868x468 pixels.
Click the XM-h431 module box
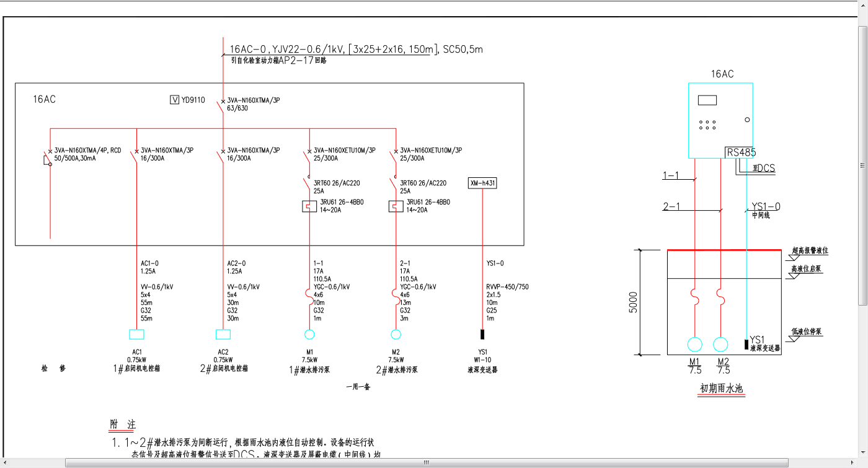483,183
